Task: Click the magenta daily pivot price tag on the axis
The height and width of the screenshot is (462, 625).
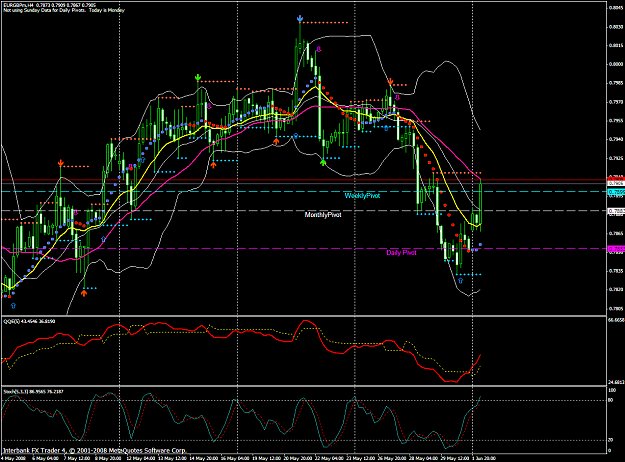Action: (616, 249)
